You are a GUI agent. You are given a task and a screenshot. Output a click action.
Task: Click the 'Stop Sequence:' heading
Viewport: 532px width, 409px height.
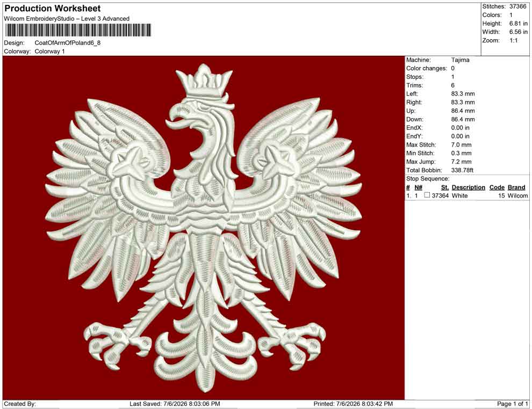[428, 179]
